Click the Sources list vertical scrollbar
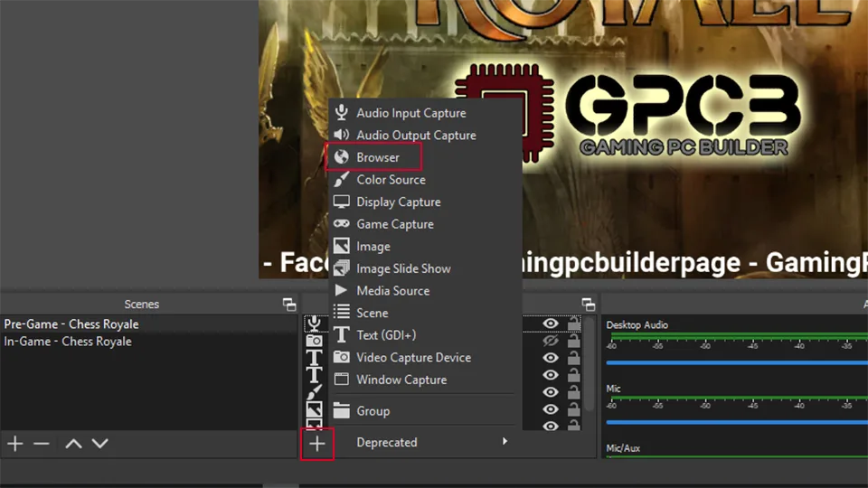This screenshot has width=868, height=488. pyautogui.click(x=589, y=363)
